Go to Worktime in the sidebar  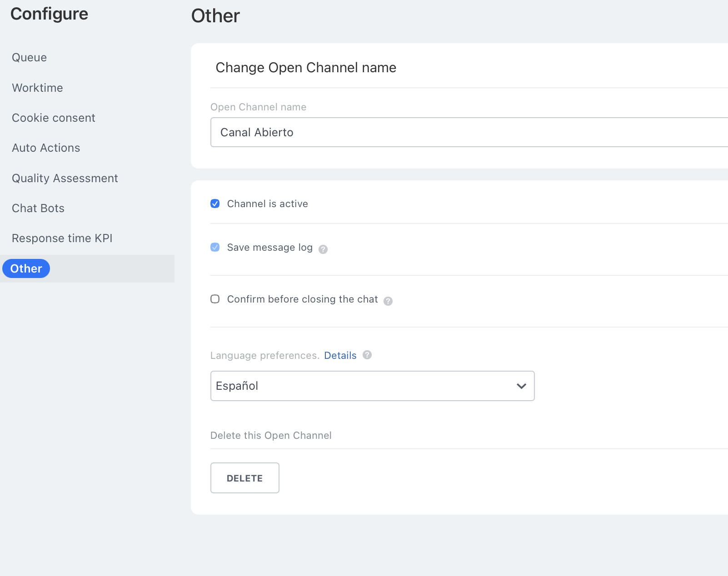38,88
